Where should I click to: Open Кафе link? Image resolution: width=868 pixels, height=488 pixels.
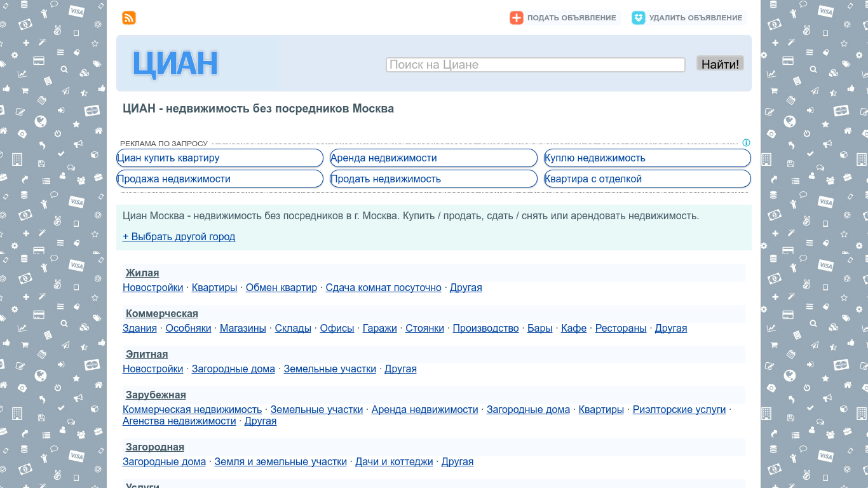coord(574,329)
